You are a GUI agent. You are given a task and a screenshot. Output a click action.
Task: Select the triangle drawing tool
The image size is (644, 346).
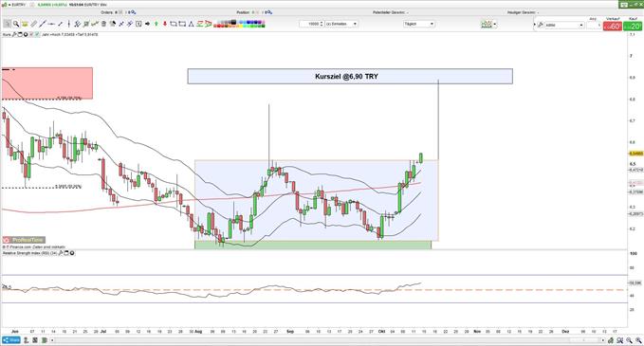click(x=191, y=24)
